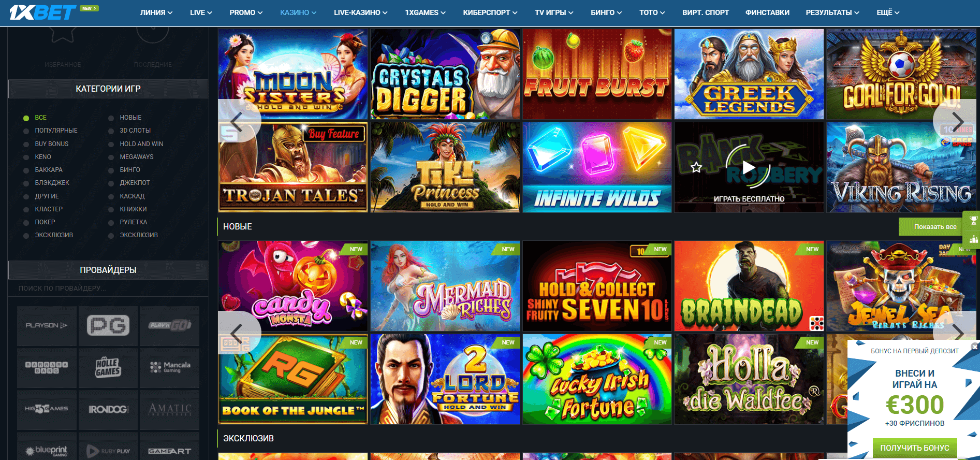The height and width of the screenshot is (460, 980).
Task: Play Bank Robbery with the play icon
Action: pyautogui.click(x=749, y=167)
